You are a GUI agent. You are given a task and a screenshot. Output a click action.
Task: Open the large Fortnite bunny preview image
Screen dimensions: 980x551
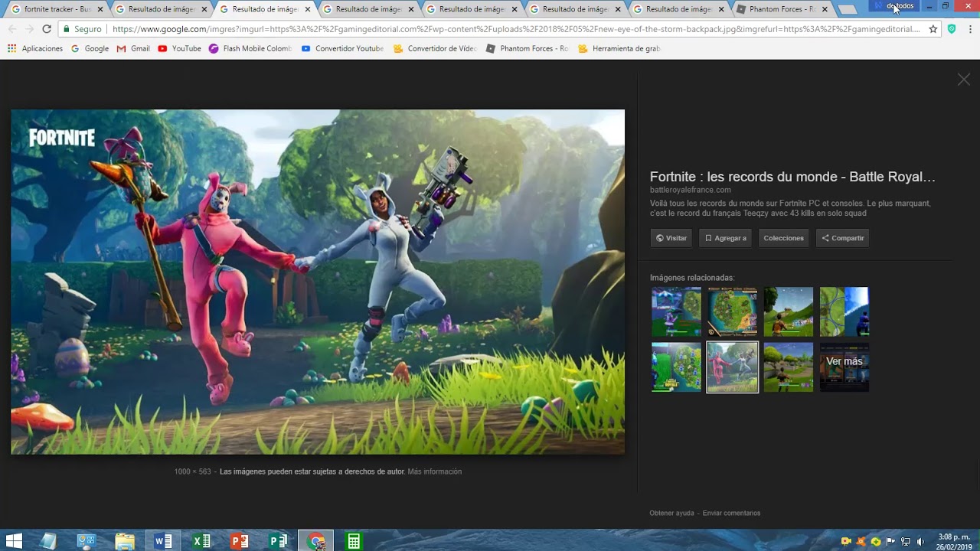318,282
